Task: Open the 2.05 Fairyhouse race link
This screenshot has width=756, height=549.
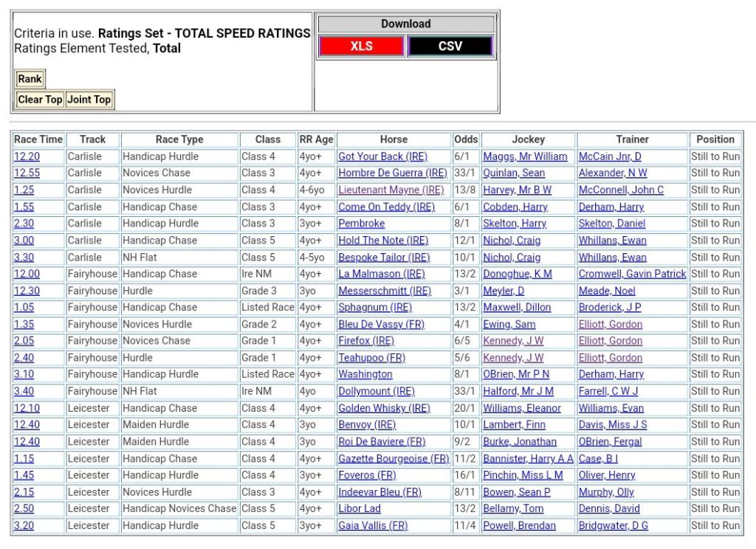Action: pos(24,341)
